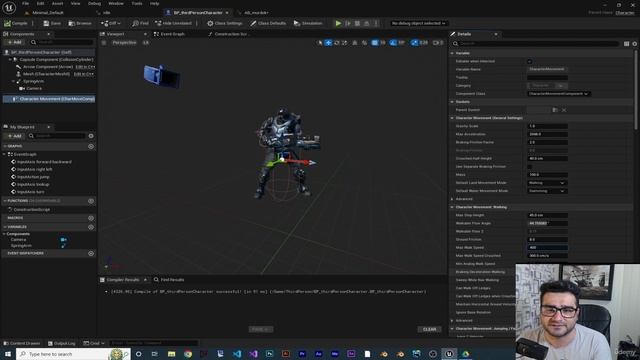
Task: Open the Component Class dropdown
Action: pos(558,93)
